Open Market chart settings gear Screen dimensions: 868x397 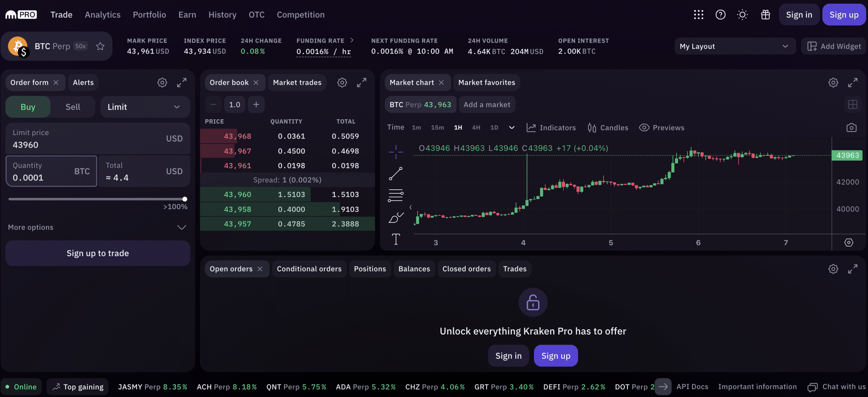point(833,82)
